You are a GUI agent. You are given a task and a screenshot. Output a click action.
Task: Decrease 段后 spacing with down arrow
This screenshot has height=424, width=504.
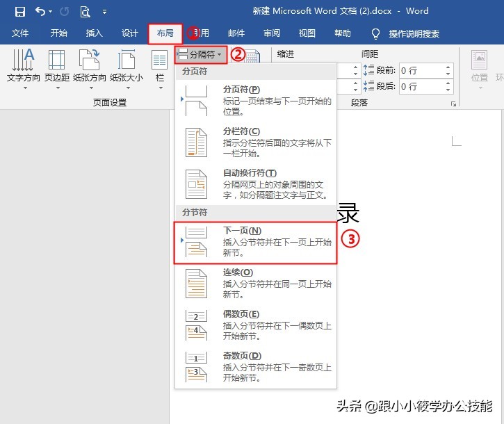[x=448, y=90]
